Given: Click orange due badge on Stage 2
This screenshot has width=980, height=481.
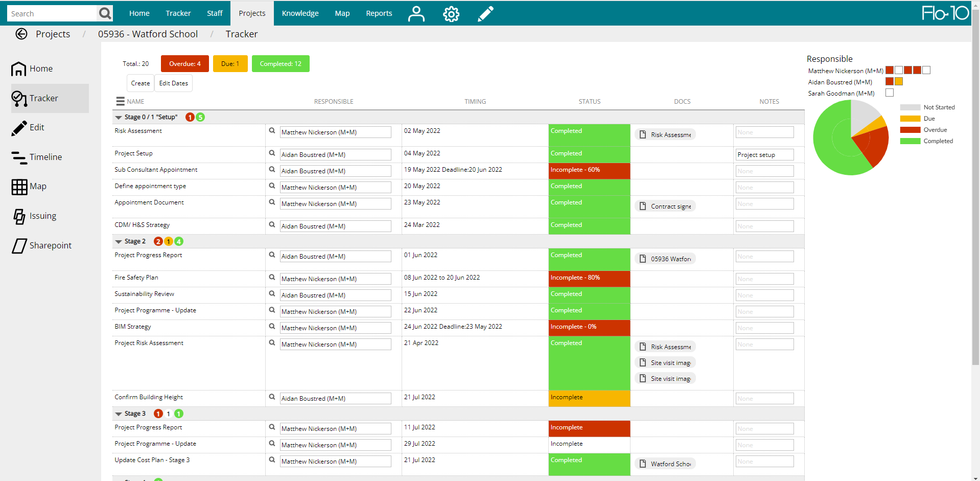Looking at the screenshot, I should [x=169, y=241].
